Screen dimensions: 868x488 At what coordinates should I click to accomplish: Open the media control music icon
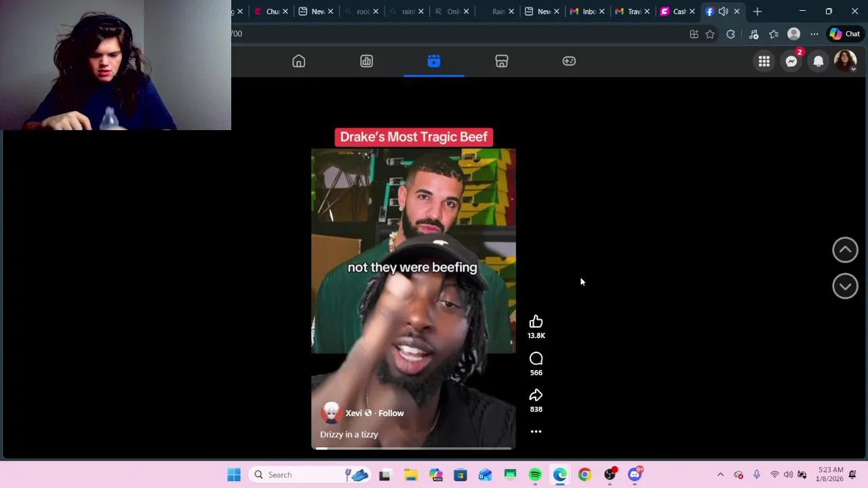click(x=753, y=34)
